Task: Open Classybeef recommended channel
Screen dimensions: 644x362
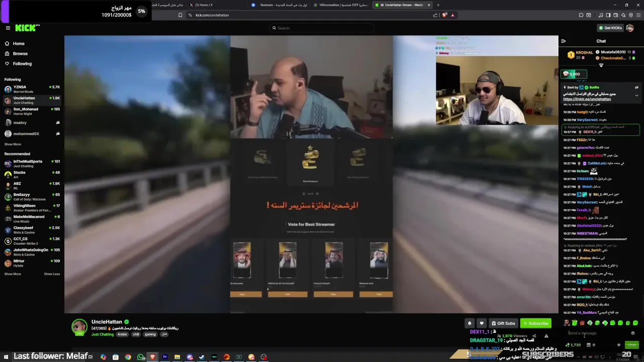Action: click(x=32, y=230)
